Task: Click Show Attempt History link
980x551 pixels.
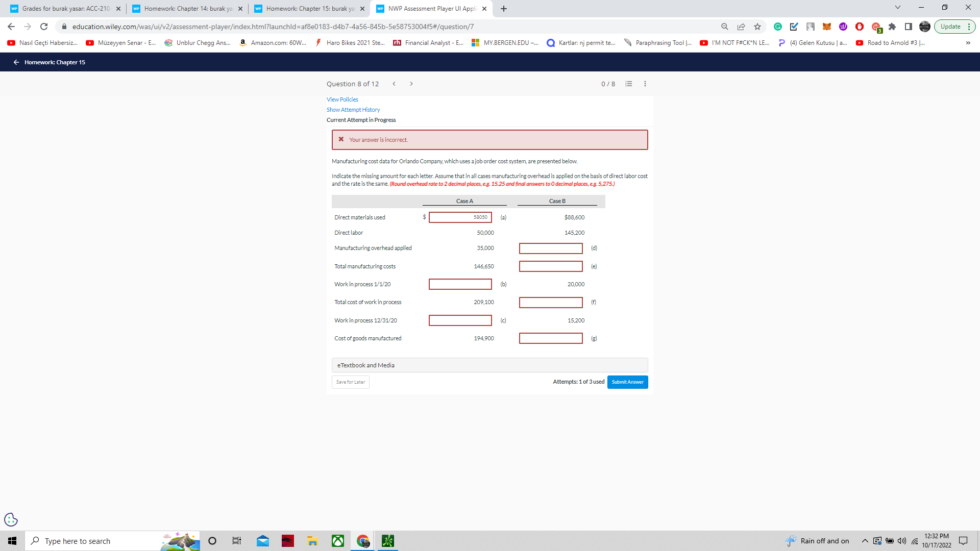Action: coord(353,110)
